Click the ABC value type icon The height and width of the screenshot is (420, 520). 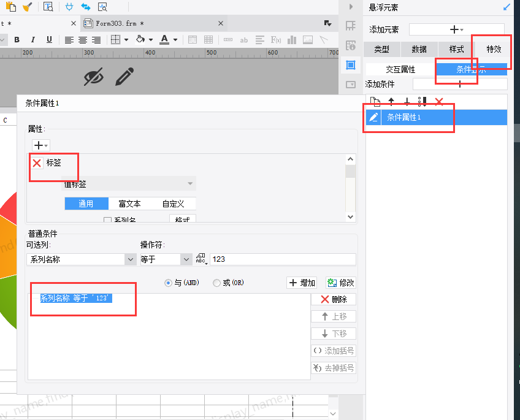201,259
